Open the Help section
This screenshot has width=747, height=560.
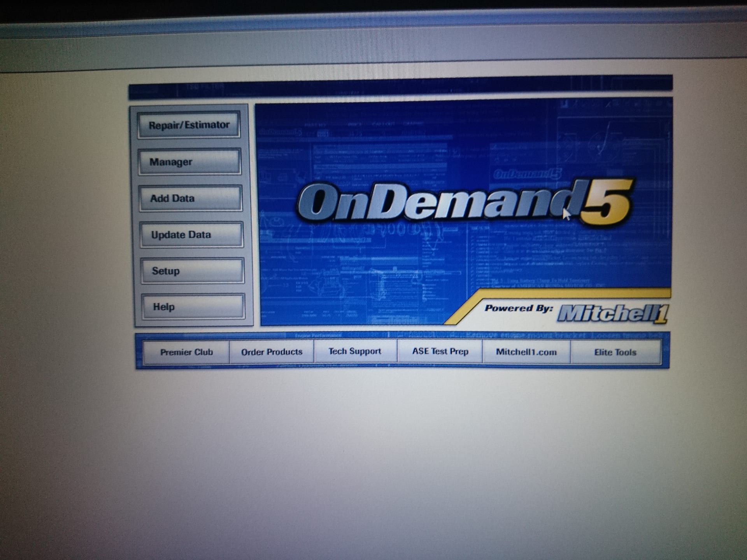pos(193,306)
